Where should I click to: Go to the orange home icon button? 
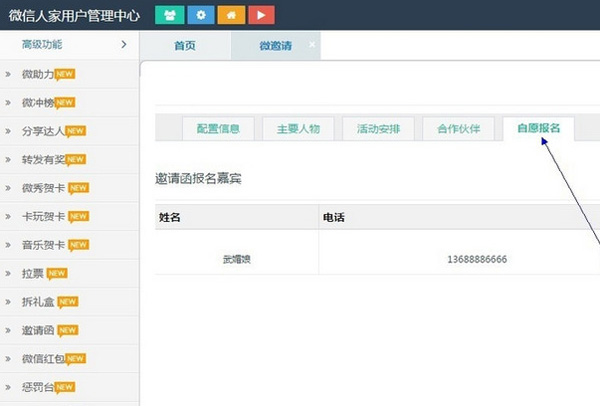pyautogui.click(x=231, y=15)
